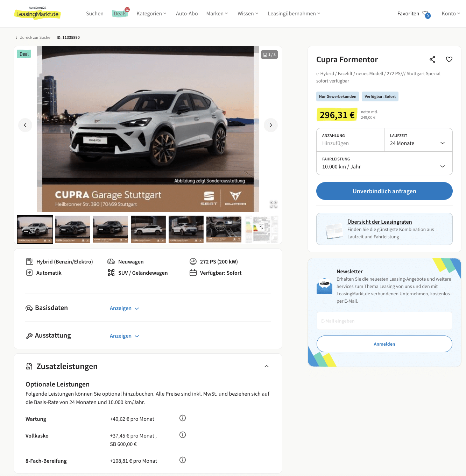466x476 pixels.
Task: Go to Suchen in navigation
Action: point(95,14)
